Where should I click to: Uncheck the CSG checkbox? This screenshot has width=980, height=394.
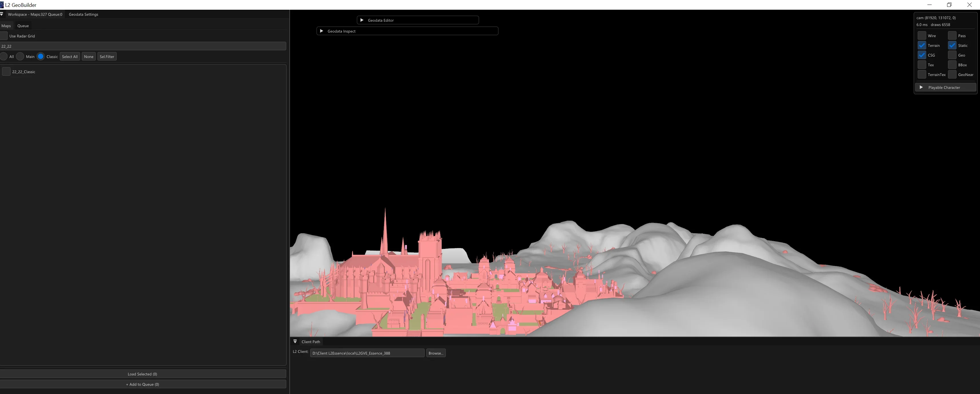[x=922, y=55]
